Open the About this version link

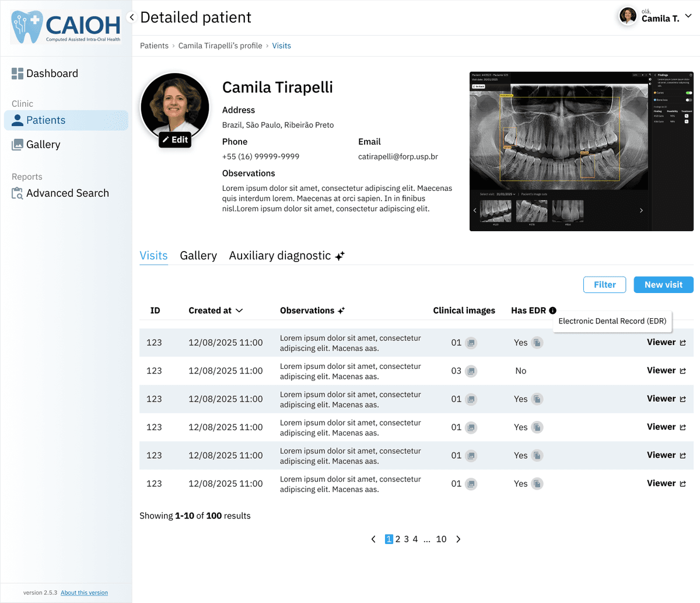84,592
